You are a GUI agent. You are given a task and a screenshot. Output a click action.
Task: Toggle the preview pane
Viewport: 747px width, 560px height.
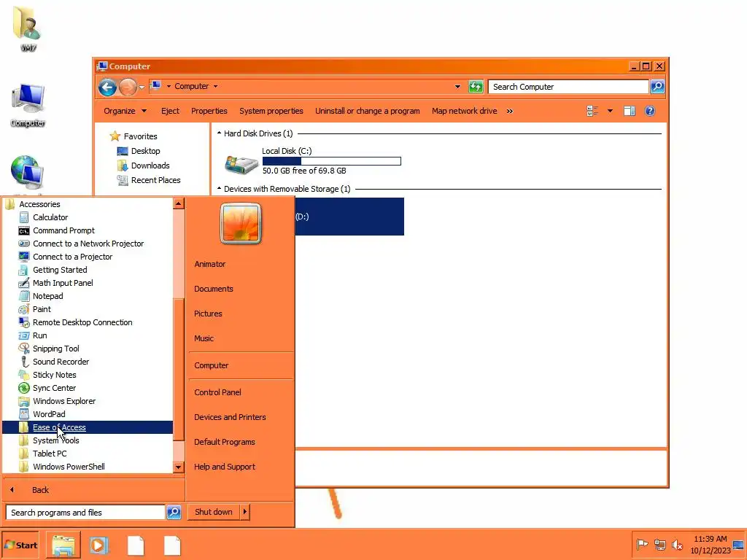pos(630,111)
